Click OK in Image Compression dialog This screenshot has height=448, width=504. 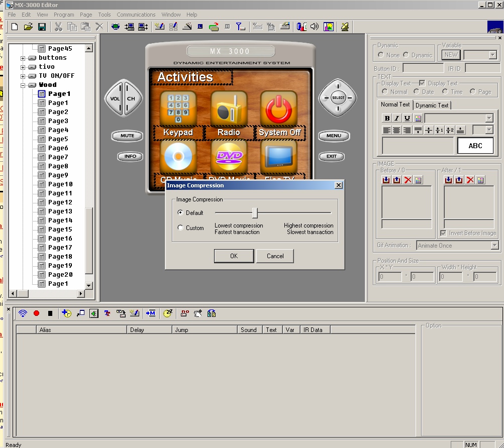(234, 256)
